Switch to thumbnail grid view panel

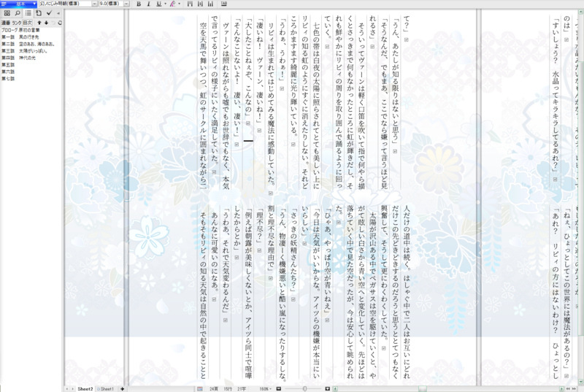[7, 13]
